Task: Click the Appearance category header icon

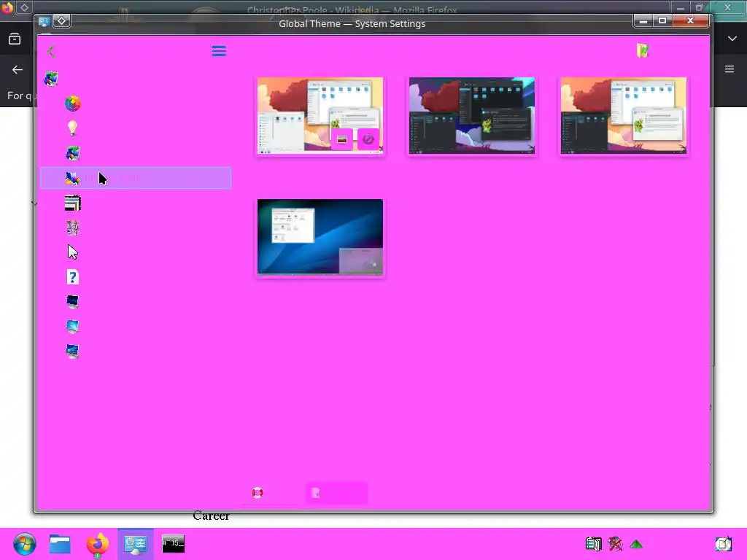Action: (51, 79)
